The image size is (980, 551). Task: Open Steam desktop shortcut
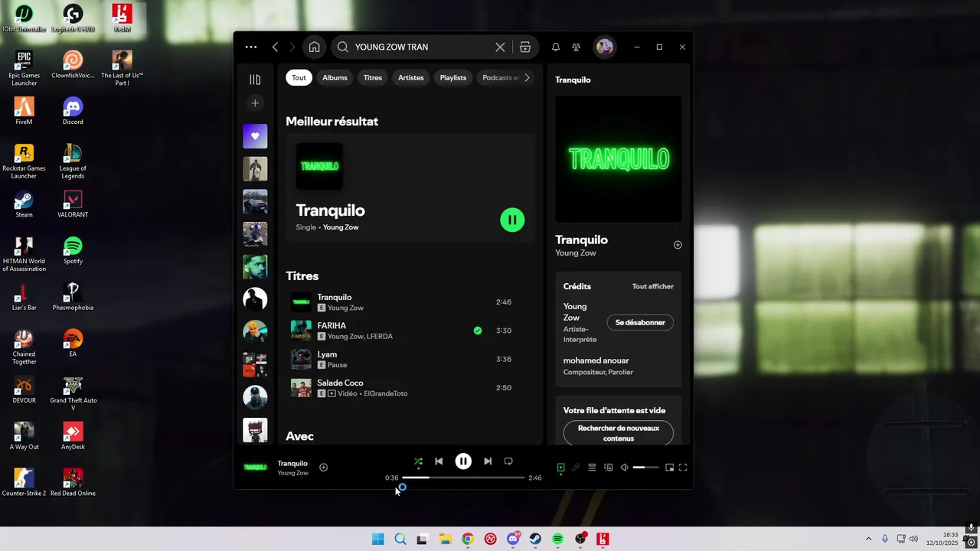(24, 204)
